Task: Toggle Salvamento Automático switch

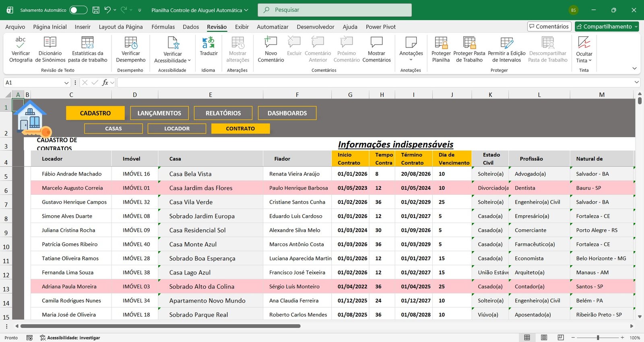Action: [x=78, y=10]
